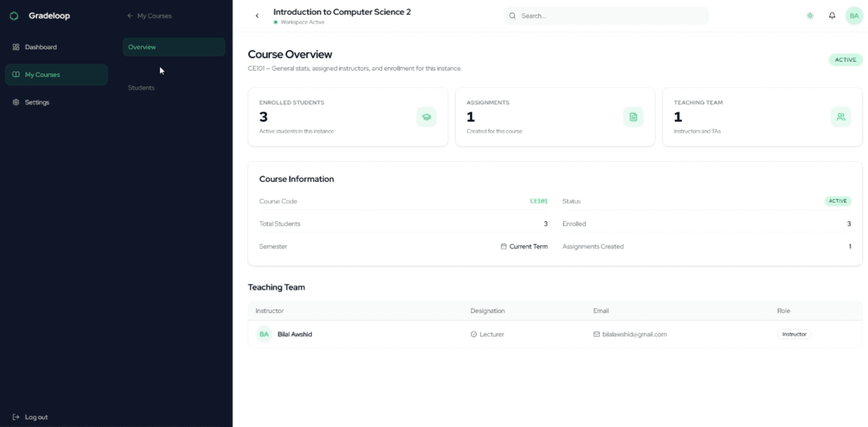Toggle the light/dark theme sun icon
The image size is (868, 427).
(810, 16)
